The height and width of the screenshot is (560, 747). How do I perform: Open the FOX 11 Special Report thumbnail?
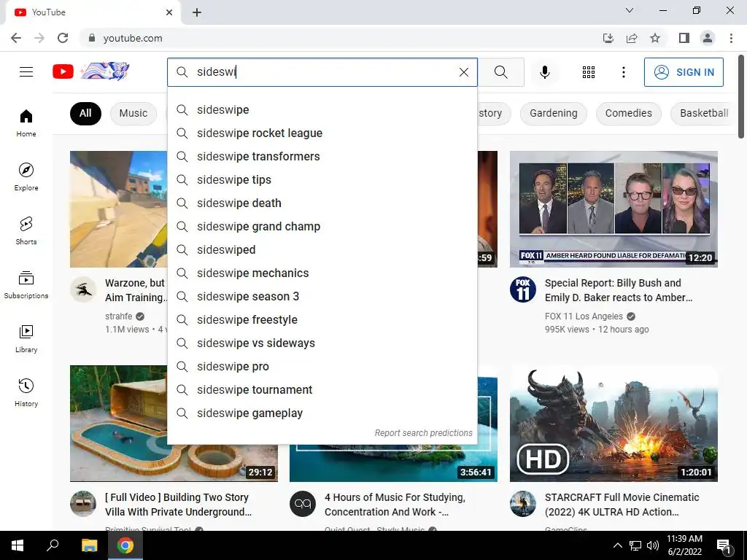point(614,209)
